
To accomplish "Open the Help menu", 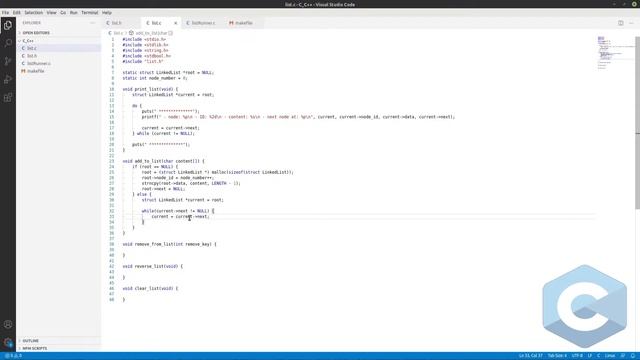I will coord(107,13).
